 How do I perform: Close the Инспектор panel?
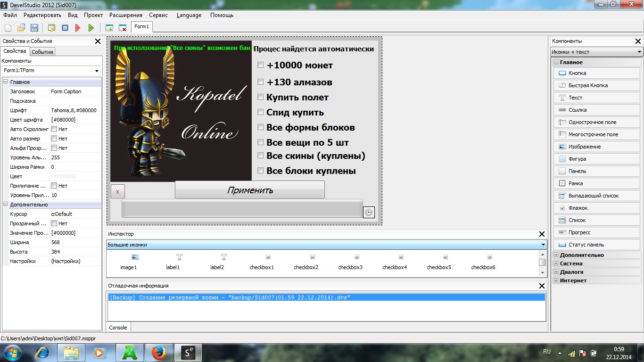tap(542, 234)
